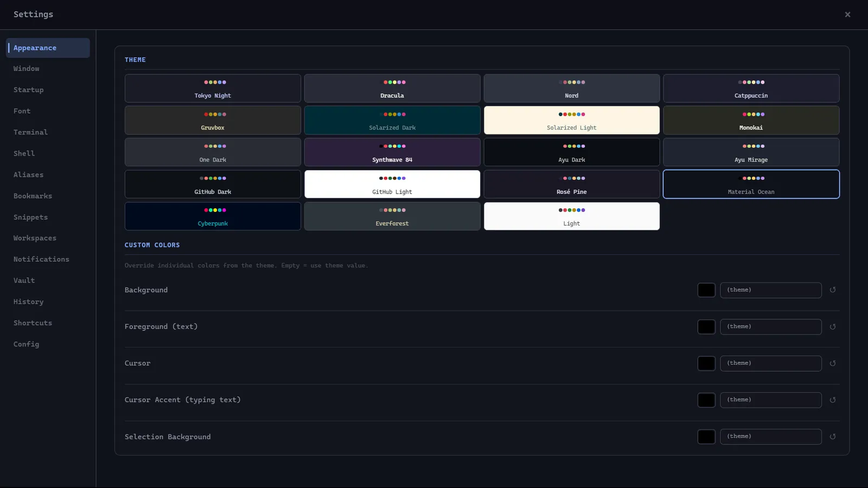868x488 pixels.
Task: Select the Rosé Pine theme
Action: coord(572,184)
